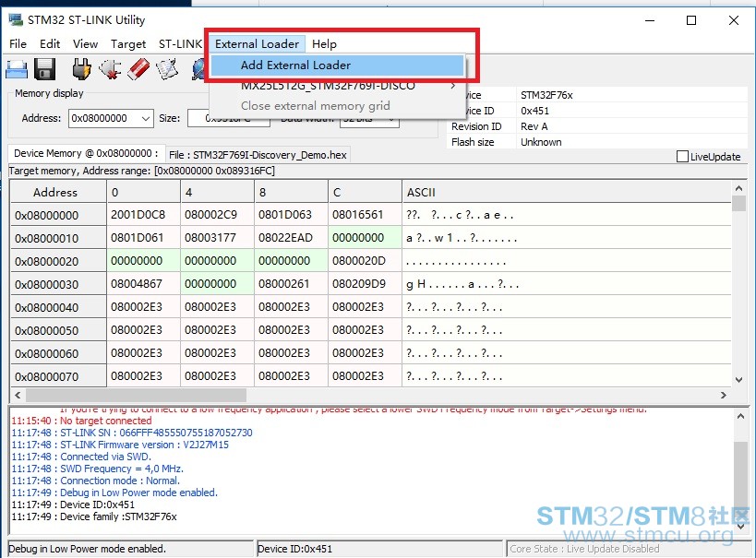Select cell 08003177 in row 0x08000010

click(217, 238)
